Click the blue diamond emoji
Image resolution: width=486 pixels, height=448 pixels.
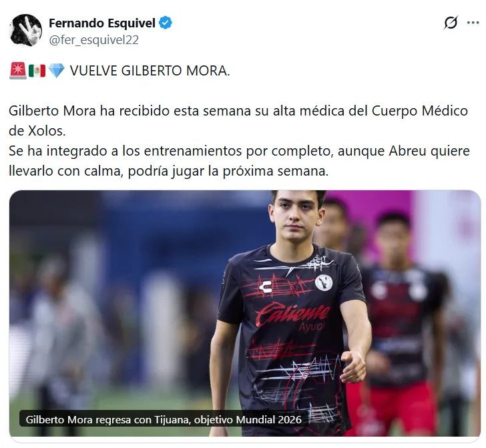tap(56, 71)
